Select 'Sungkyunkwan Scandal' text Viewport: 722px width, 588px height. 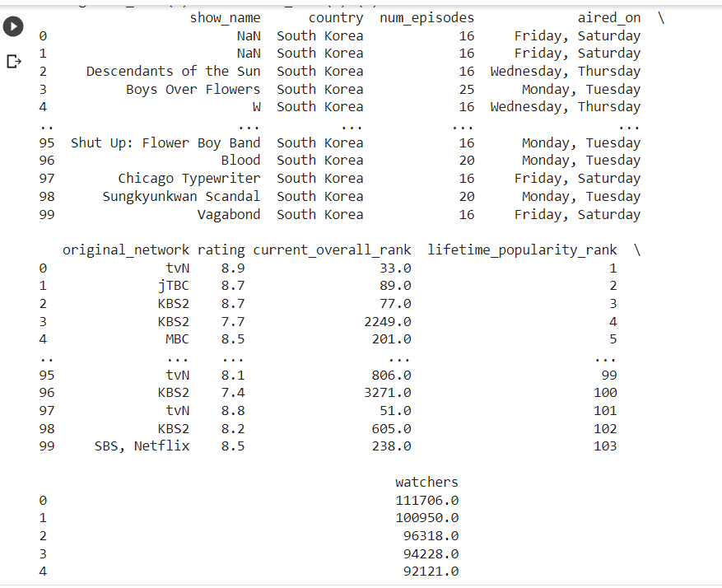point(181,197)
